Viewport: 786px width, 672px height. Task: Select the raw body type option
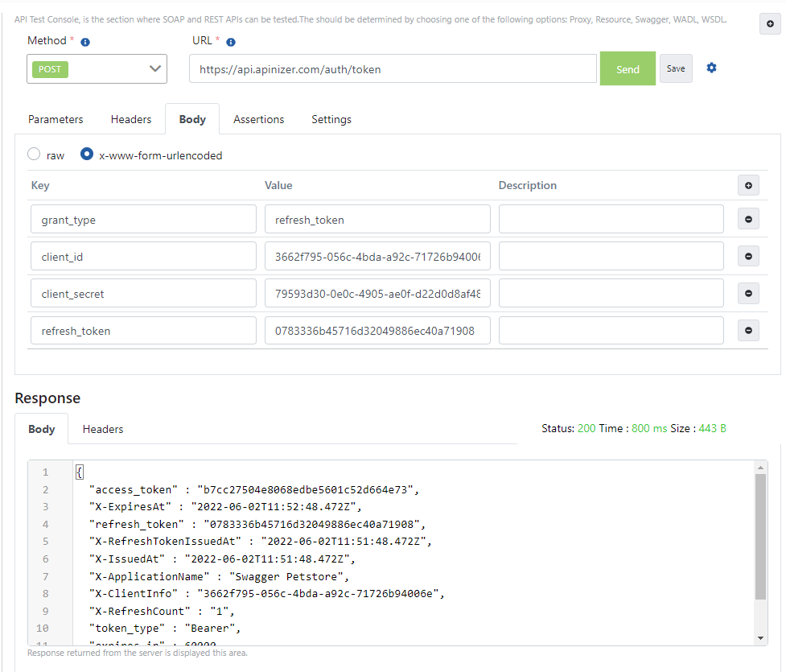[34, 155]
